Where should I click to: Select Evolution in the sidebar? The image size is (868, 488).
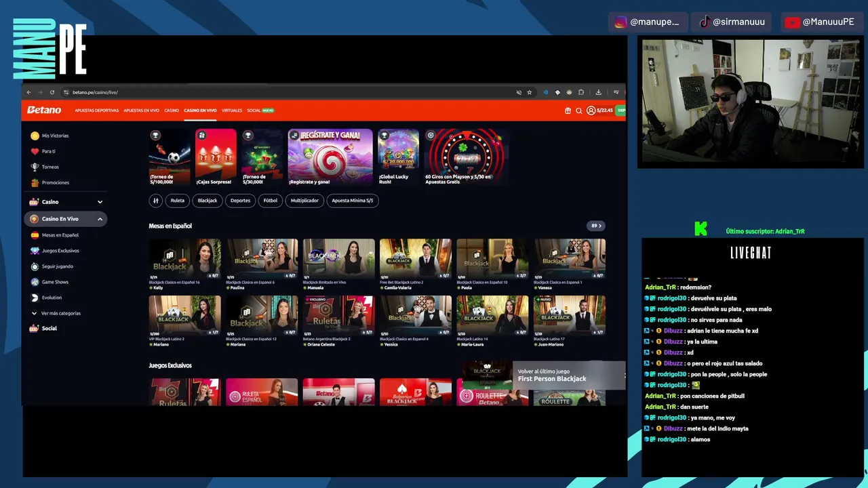[52, 298]
